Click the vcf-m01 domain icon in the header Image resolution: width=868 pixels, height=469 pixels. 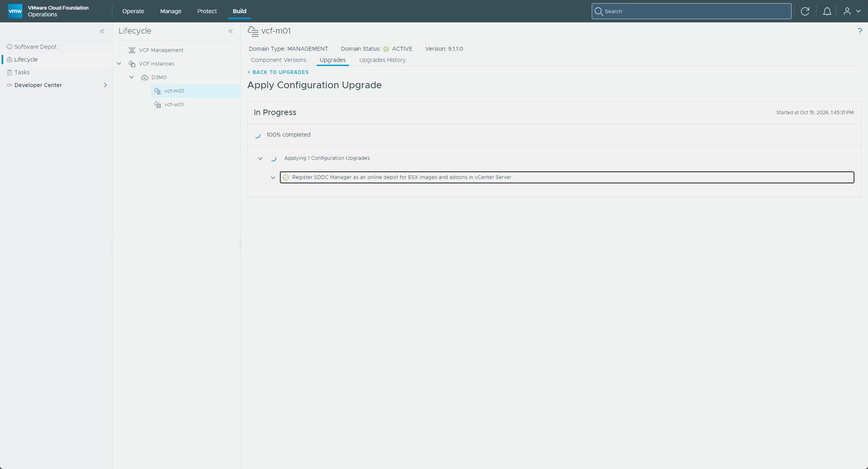(x=253, y=31)
